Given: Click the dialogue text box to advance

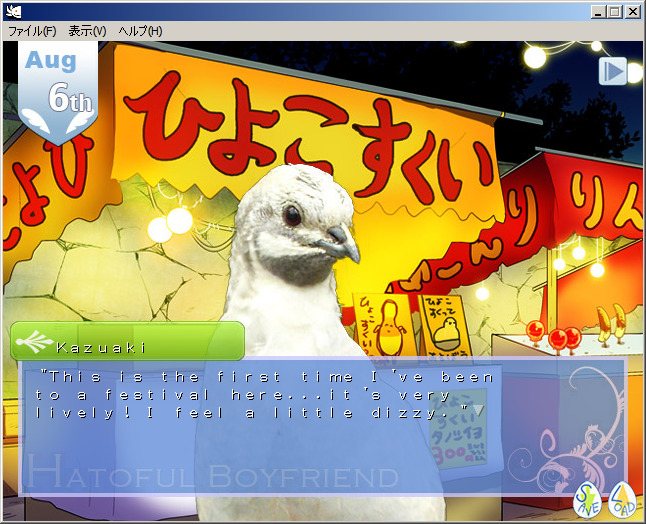Looking at the screenshot, I should pos(323,426).
